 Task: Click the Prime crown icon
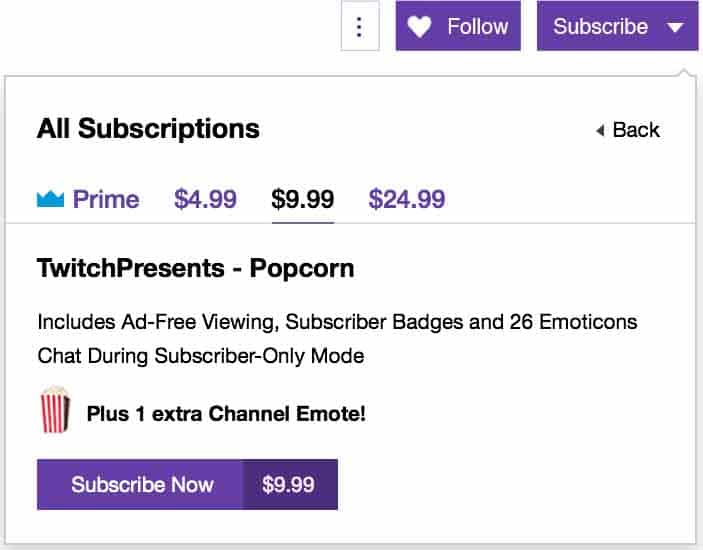click(x=50, y=199)
